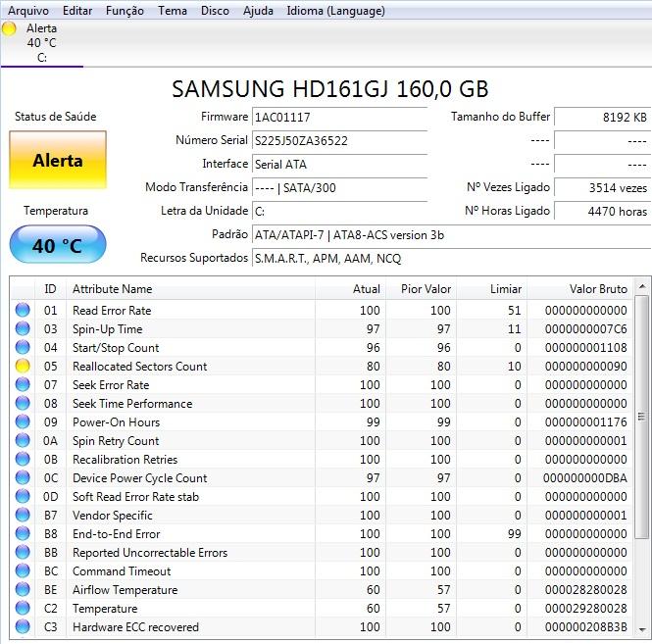The width and height of the screenshot is (652, 644).
Task: Click the scrollbar up arrow in attribute list
Action: [642, 286]
